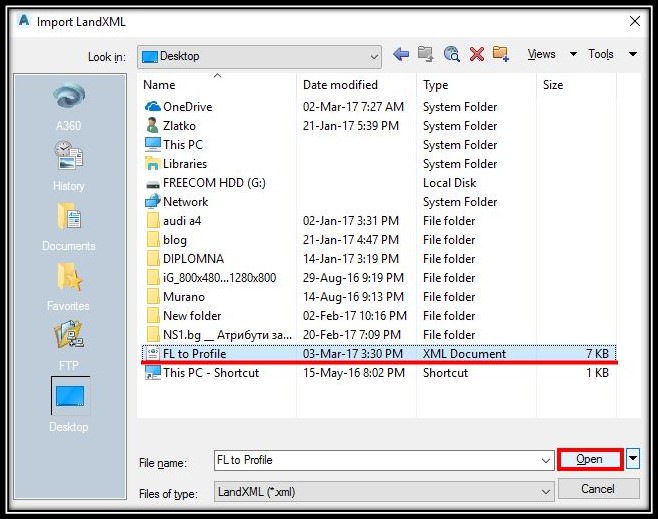This screenshot has width=658, height=519.
Task: Open the Views dropdown arrow
Action: pyautogui.click(x=573, y=54)
